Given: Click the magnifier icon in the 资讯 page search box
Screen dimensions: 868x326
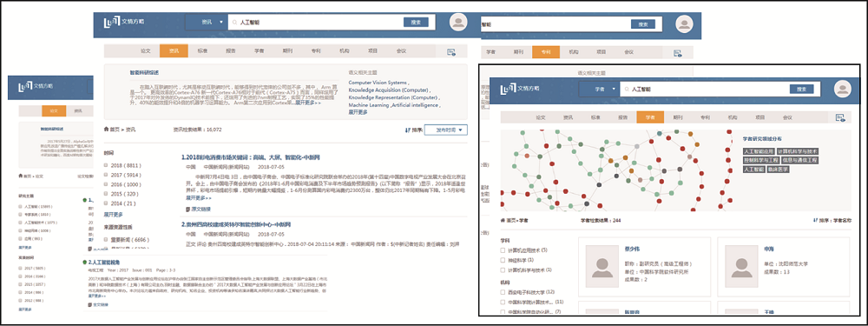Looking at the screenshot, I should 235,23.
